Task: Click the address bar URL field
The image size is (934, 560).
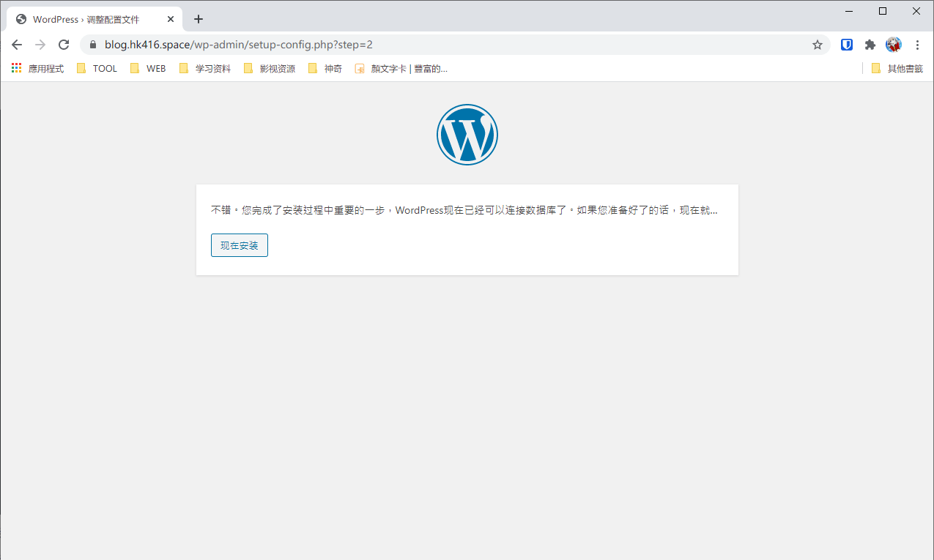Action: coord(454,45)
